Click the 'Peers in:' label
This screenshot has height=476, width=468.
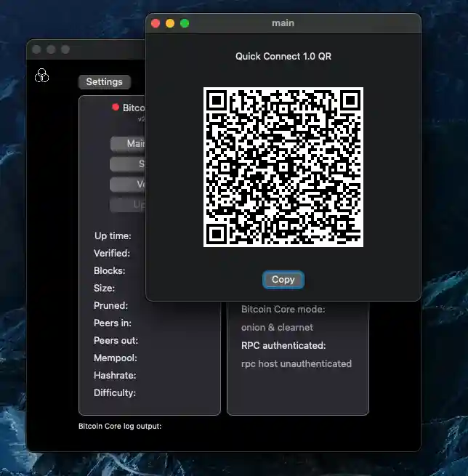[x=113, y=323]
